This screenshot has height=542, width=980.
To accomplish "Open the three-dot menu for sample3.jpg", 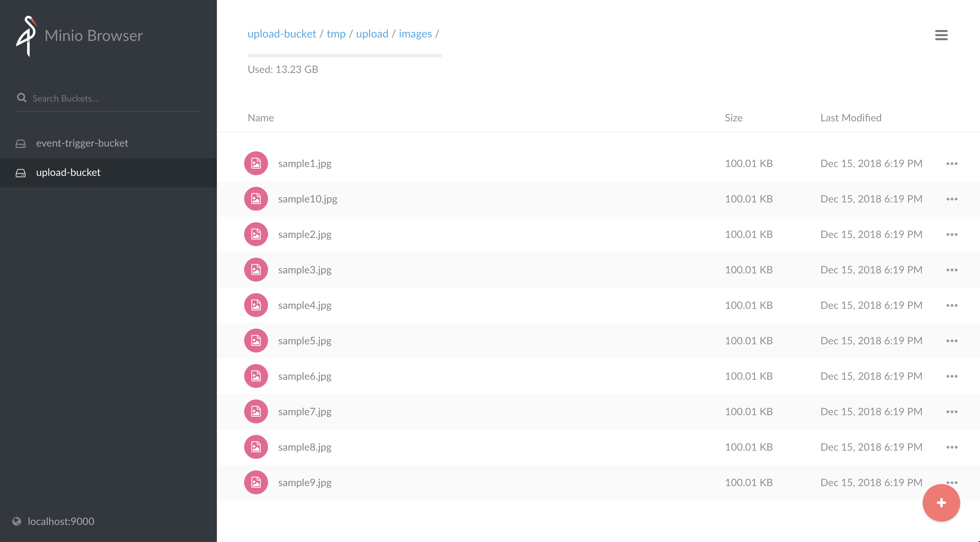I will pos(952,270).
